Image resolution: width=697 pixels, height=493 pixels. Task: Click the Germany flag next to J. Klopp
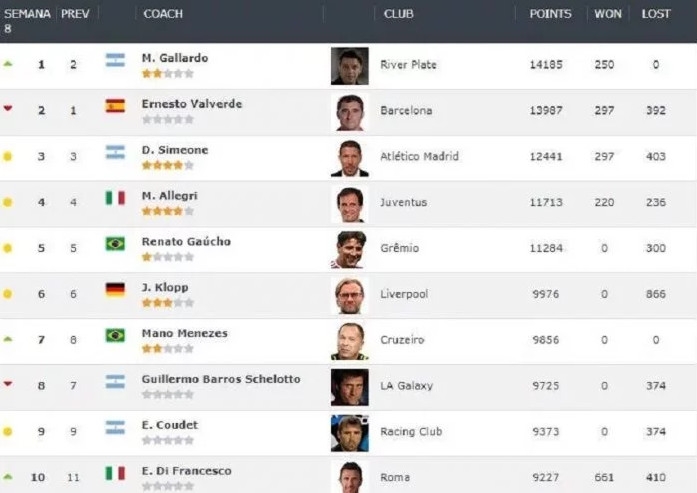tap(115, 290)
